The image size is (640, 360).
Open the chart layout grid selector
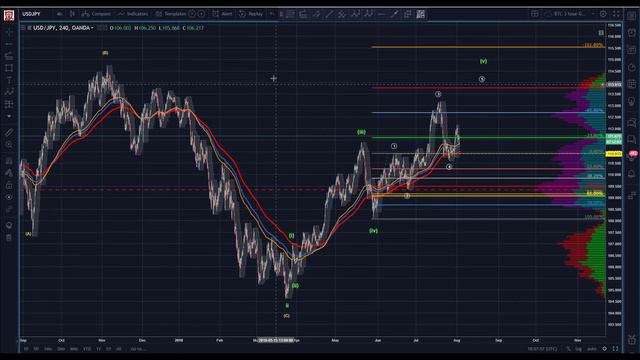(x=534, y=14)
